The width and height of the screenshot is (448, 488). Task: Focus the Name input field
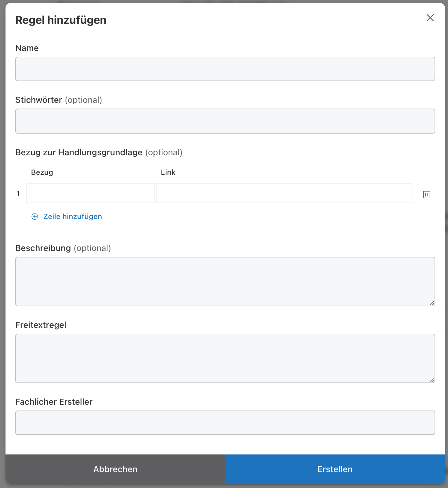click(x=225, y=69)
